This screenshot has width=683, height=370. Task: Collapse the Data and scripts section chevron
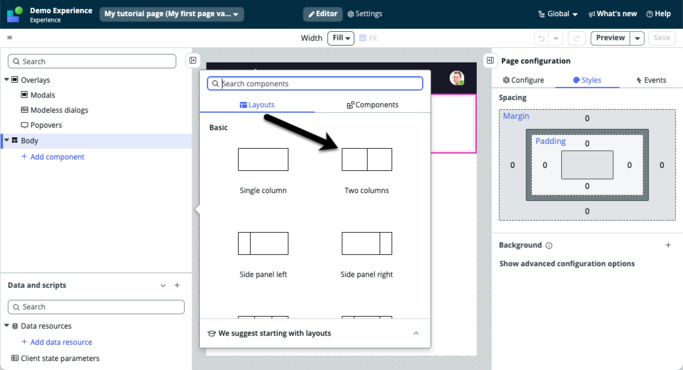point(163,285)
